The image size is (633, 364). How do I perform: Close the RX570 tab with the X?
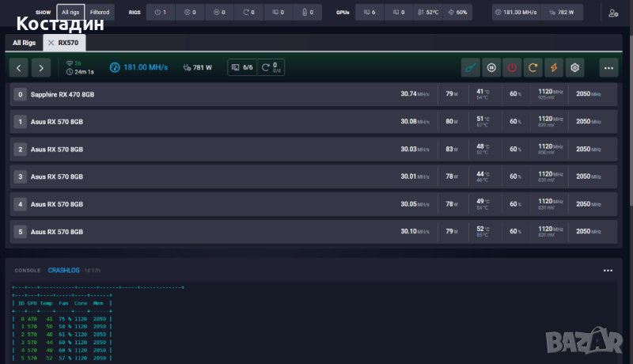pos(51,43)
